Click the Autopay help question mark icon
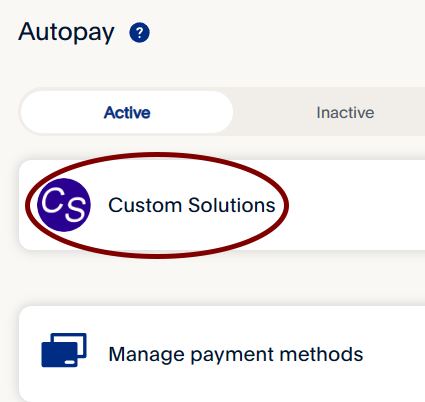Screen dimensions: 425x402 (139, 32)
